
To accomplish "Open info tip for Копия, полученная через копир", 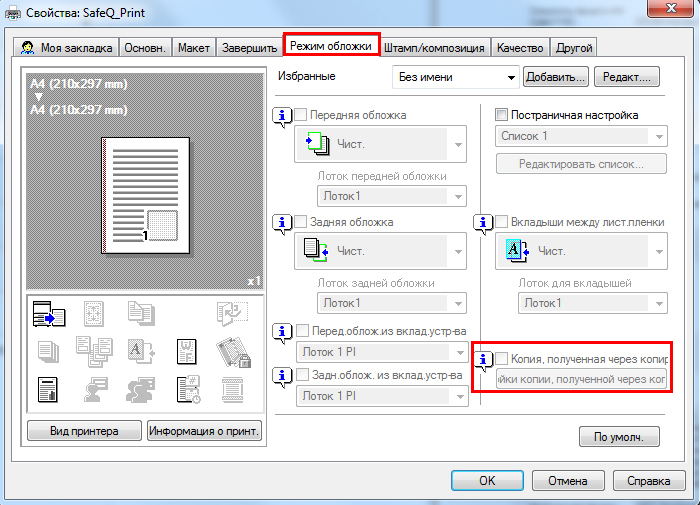I will tap(483, 360).
